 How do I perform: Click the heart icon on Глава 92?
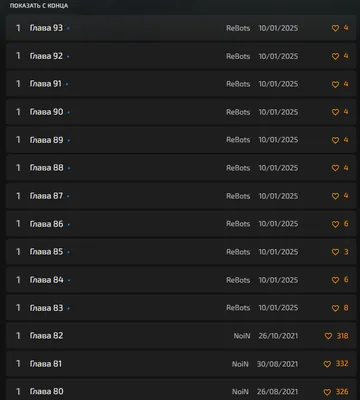(x=335, y=56)
